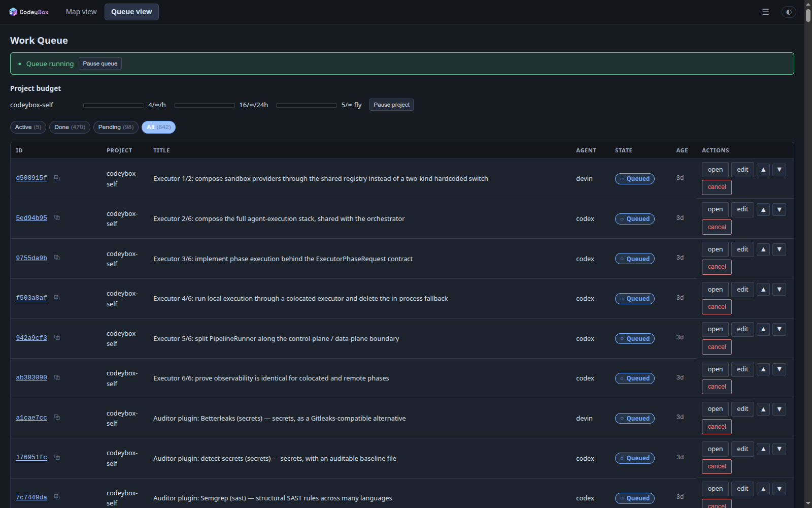
Task: Toggle the dark/light theme switch
Action: point(789,12)
